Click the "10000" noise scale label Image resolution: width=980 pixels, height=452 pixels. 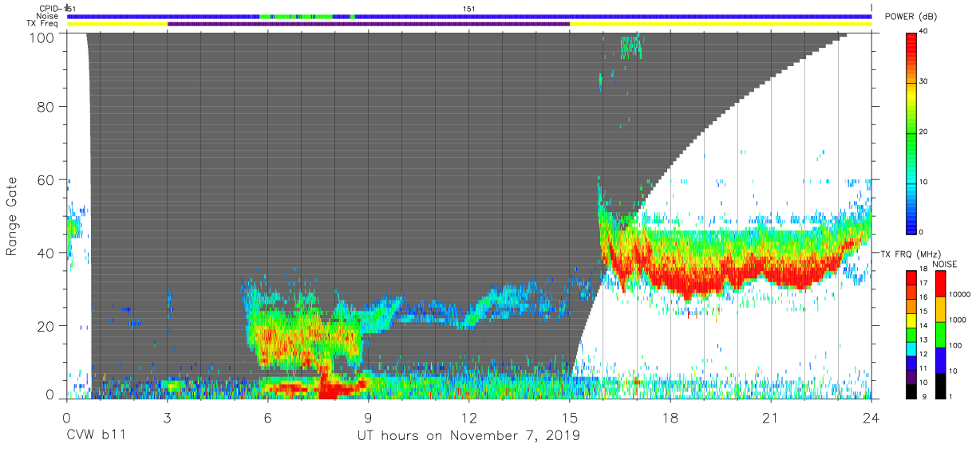click(x=960, y=295)
